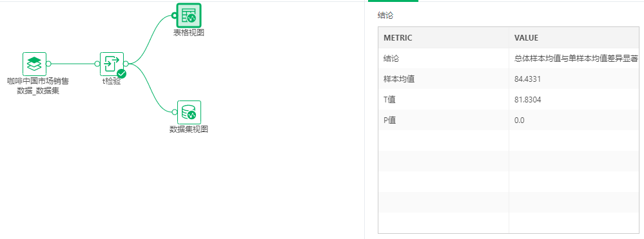Click the output port of t检验 node
Screen dimensions: 644x239
click(126, 64)
